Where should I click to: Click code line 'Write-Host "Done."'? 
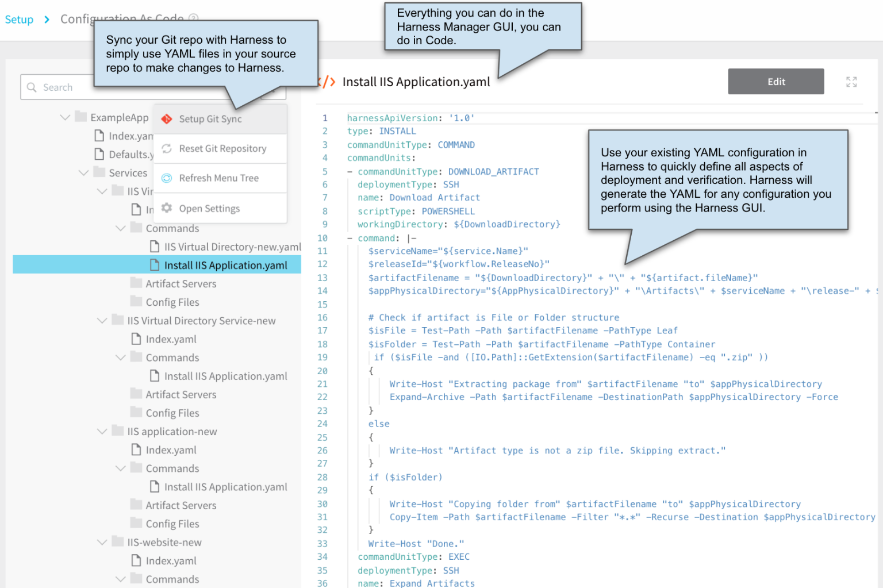click(416, 543)
